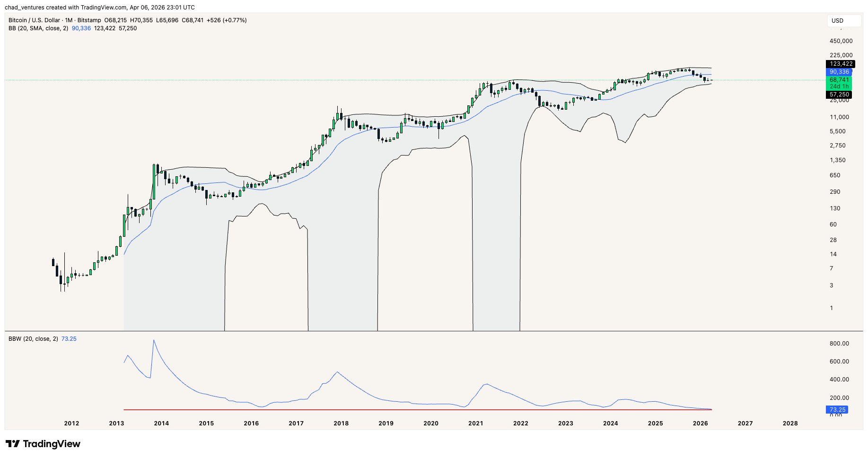The height and width of the screenshot is (458, 868).
Task: Click the 2028 label on the time axis
Action: (790, 423)
